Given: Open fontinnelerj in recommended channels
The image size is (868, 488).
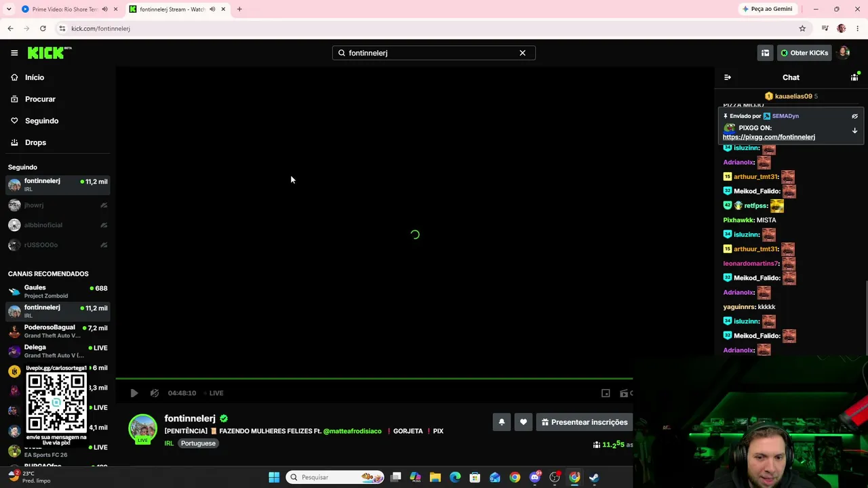Looking at the screenshot, I should click(58, 311).
